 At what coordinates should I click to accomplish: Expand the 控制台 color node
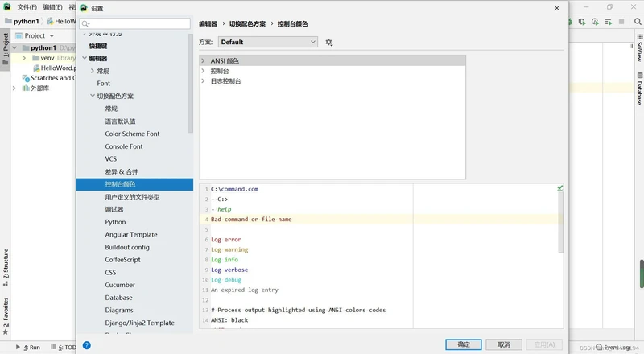click(203, 71)
